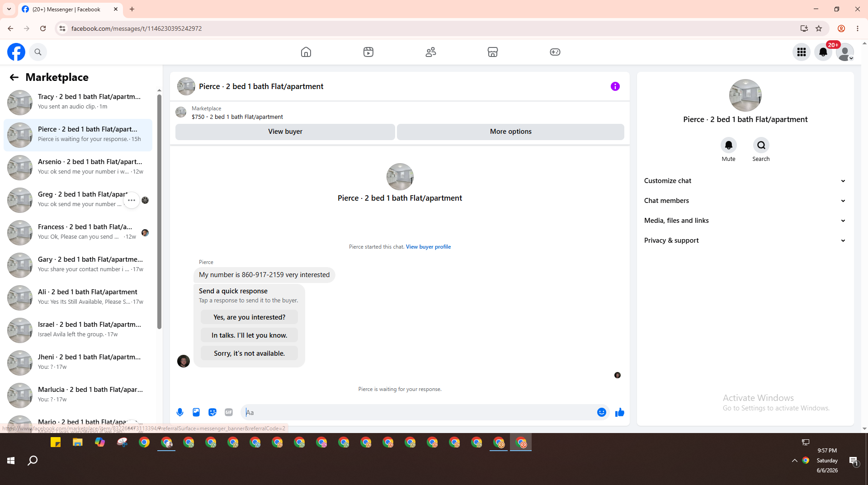Send quick reply 'Yes, are you interested?'

pos(249,317)
